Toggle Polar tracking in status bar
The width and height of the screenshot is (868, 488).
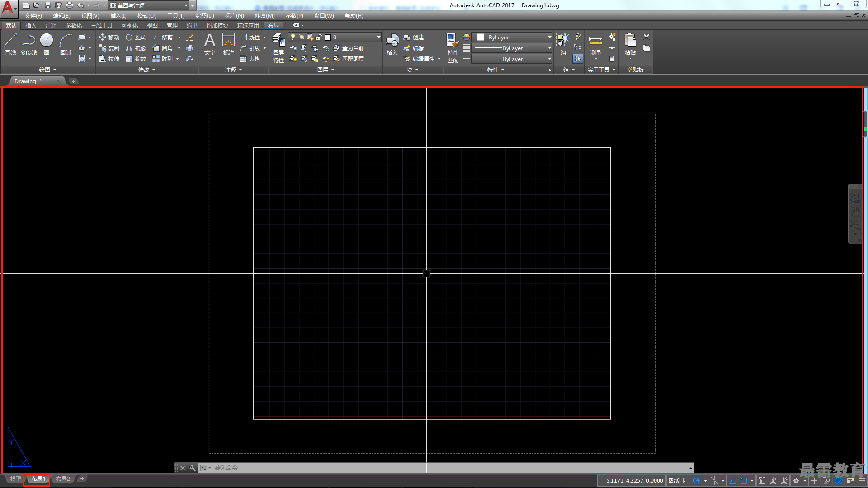tap(697, 481)
